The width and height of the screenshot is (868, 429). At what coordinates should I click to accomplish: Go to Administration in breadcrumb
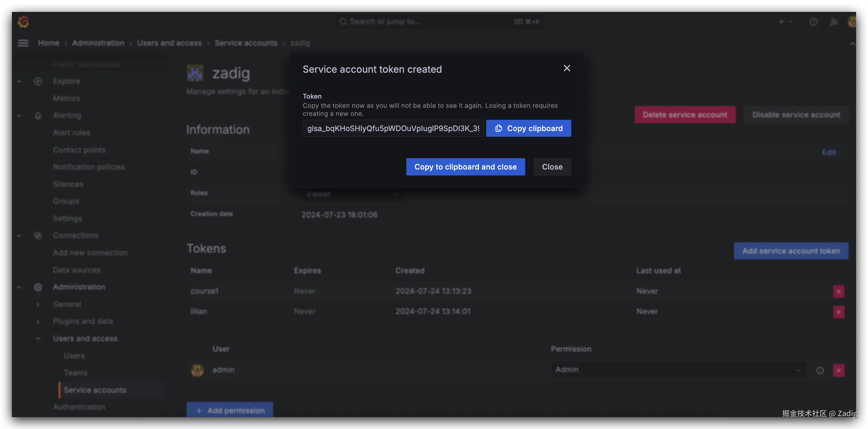[98, 43]
